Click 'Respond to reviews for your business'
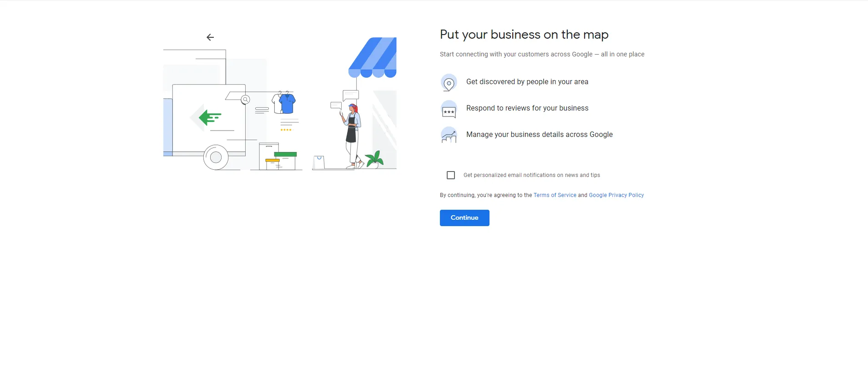The image size is (868, 389). coord(527,108)
